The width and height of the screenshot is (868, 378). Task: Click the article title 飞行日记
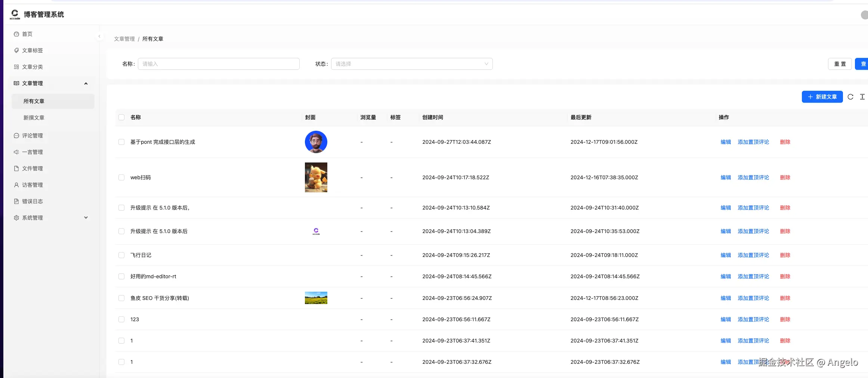click(x=141, y=255)
